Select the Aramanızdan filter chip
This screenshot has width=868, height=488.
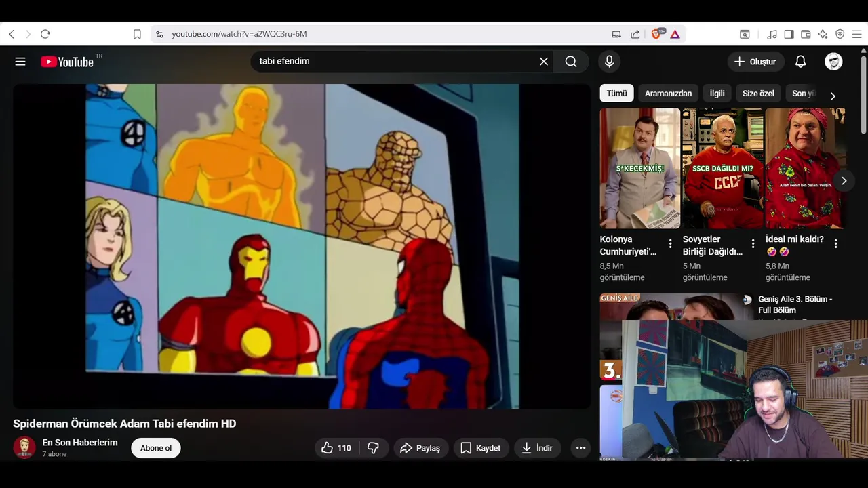pyautogui.click(x=668, y=94)
